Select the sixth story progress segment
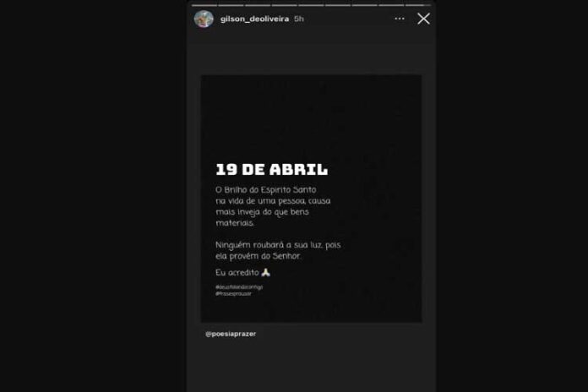This screenshot has height=392, width=588. click(338, 5)
